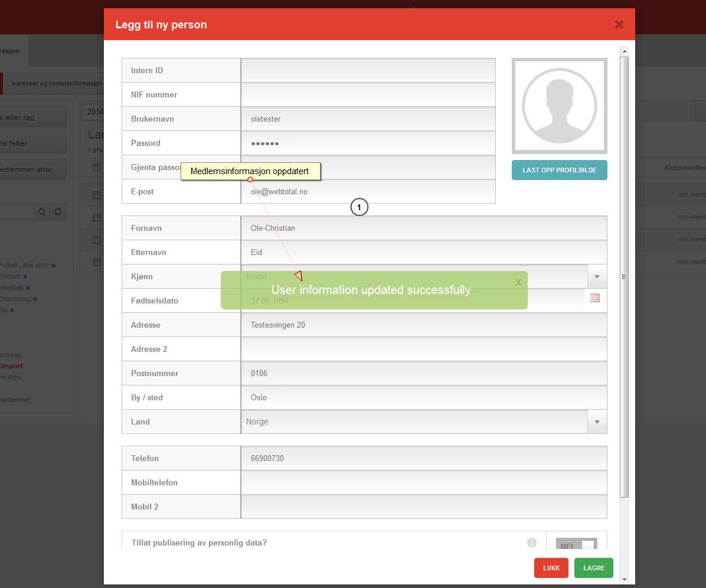Click the Intern ID input field
Viewport: 706px width, 588px height.
pyautogui.click(x=368, y=70)
